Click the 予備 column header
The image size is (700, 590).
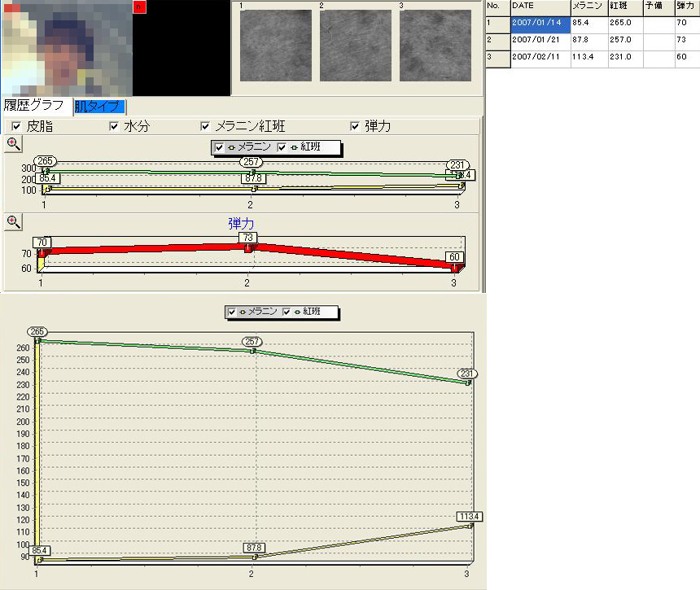659,7
